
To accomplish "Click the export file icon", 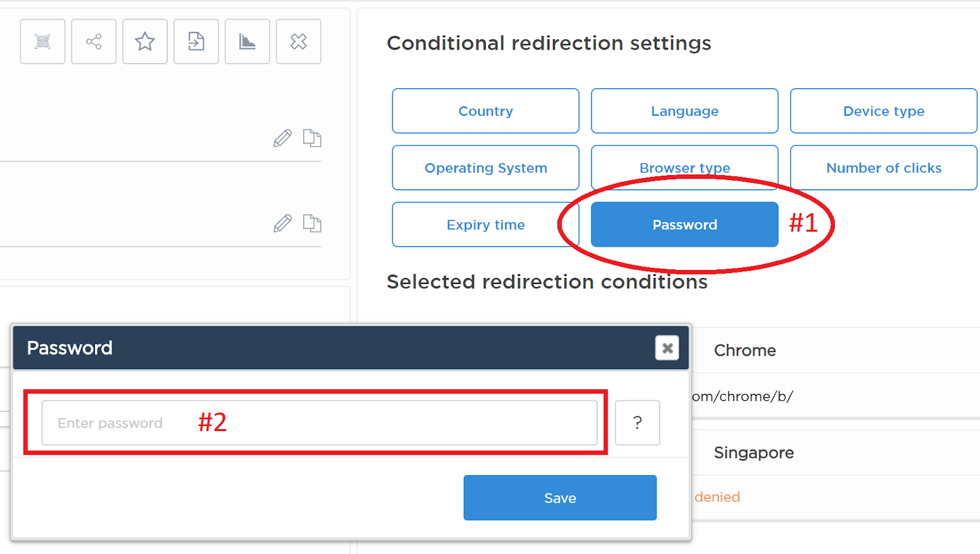I will (x=196, y=42).
